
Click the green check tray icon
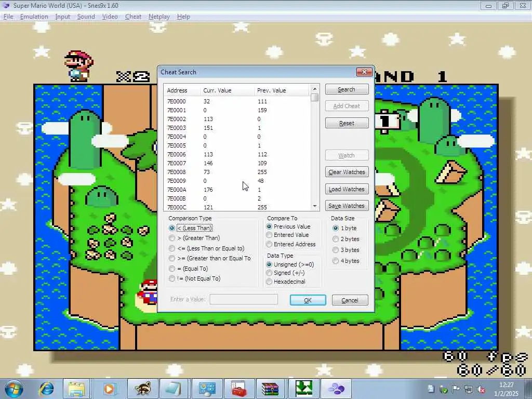pyautogui.click(x=444, y=389)
